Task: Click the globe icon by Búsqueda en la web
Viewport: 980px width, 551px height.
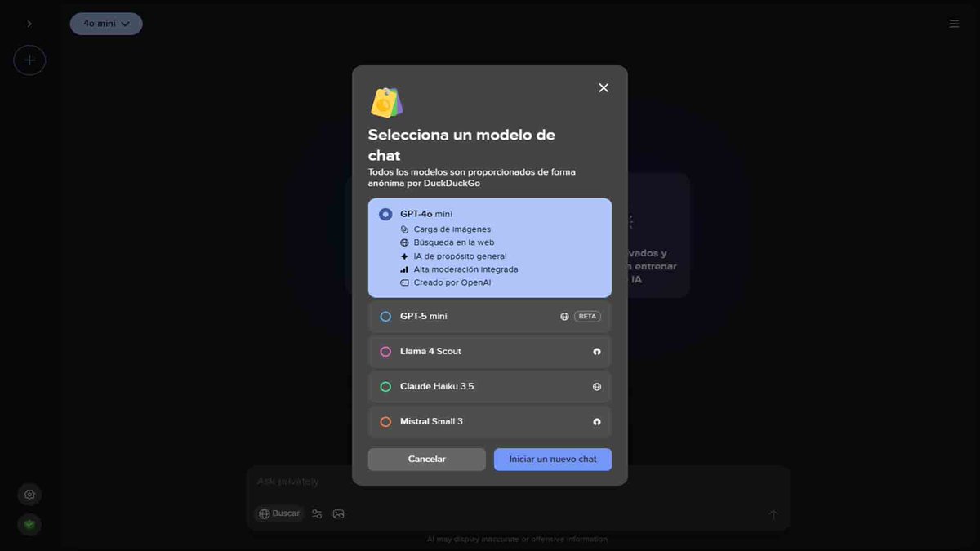Action: (404, 242)
